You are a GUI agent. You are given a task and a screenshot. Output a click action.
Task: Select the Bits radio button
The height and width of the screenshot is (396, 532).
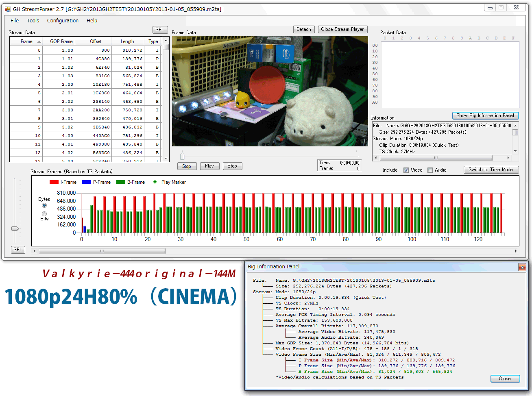coord(44,214)
